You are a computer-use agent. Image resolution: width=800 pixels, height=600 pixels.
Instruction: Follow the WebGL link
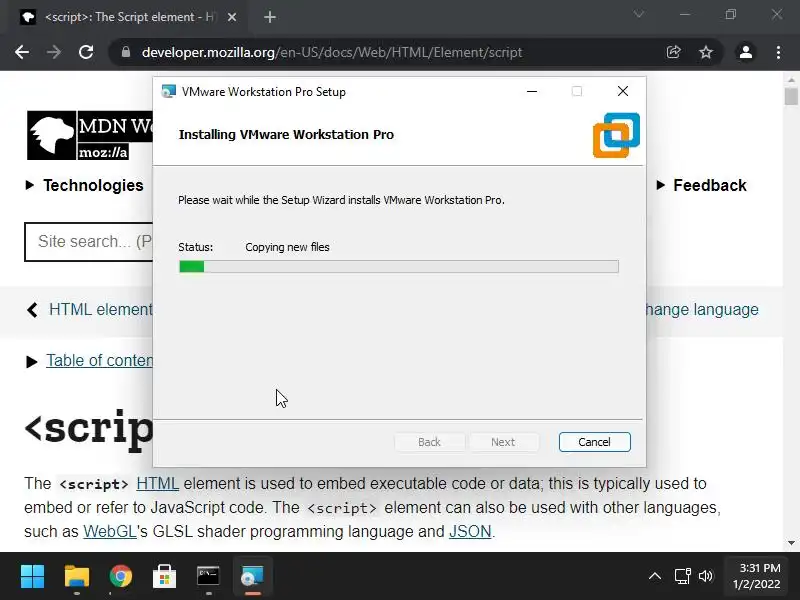pos(110,531)
